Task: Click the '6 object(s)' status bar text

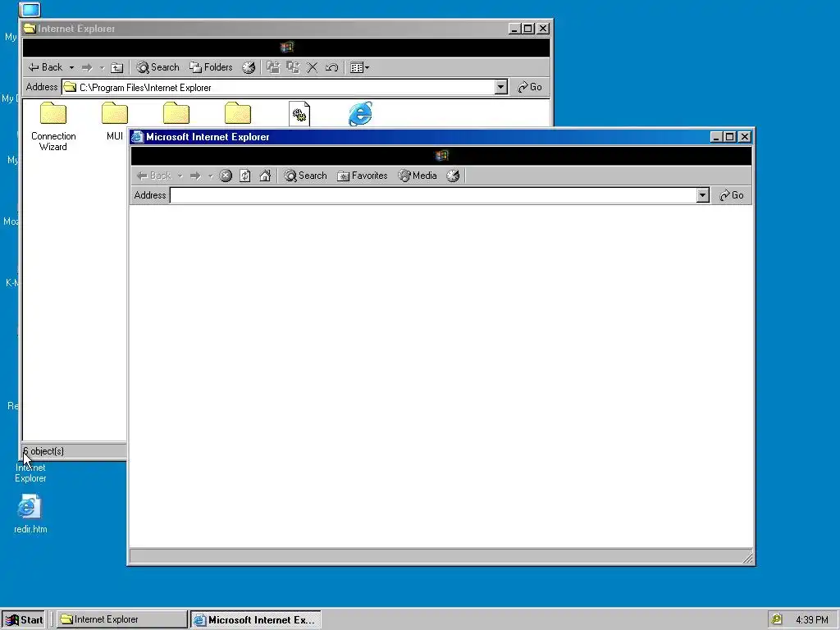Action: [x=43, y=451]
